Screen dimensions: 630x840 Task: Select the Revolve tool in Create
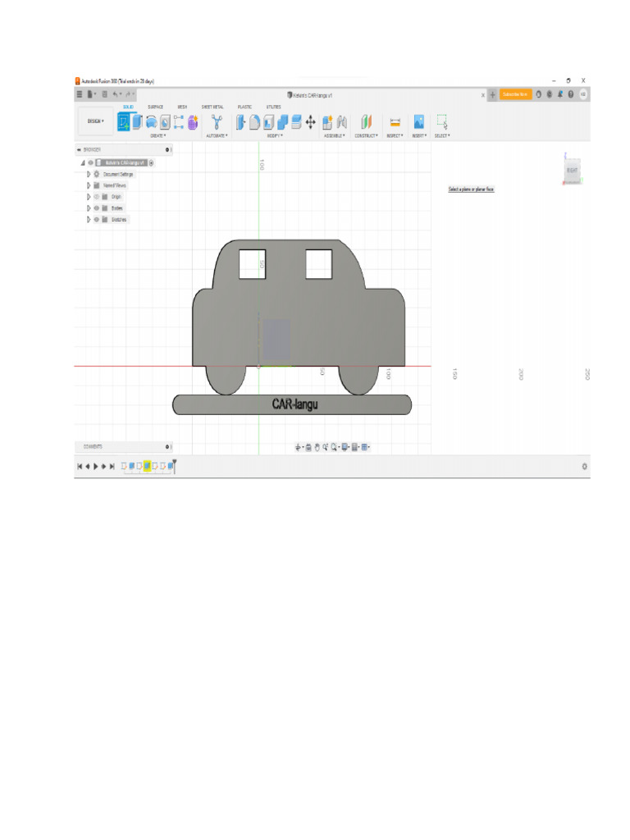tap(151, 122)
